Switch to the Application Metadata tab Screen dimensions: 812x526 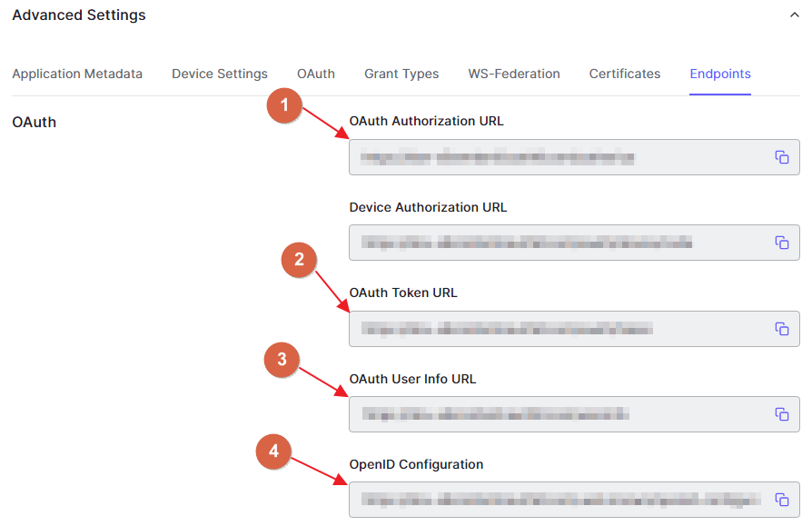[x=77, y=74]
